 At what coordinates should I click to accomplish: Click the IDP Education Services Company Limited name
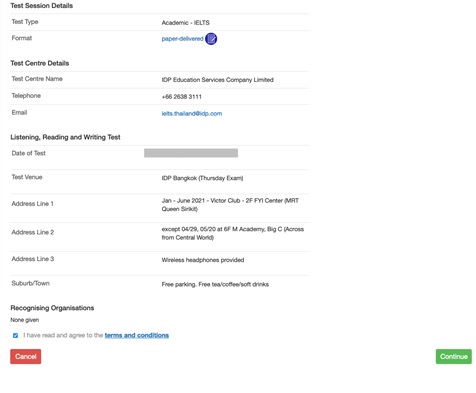point(218,80)
